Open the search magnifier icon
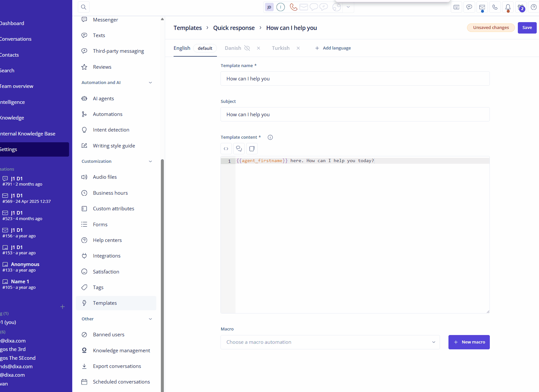The height and width of the screenshot is (392, 539). click(84, 7)
